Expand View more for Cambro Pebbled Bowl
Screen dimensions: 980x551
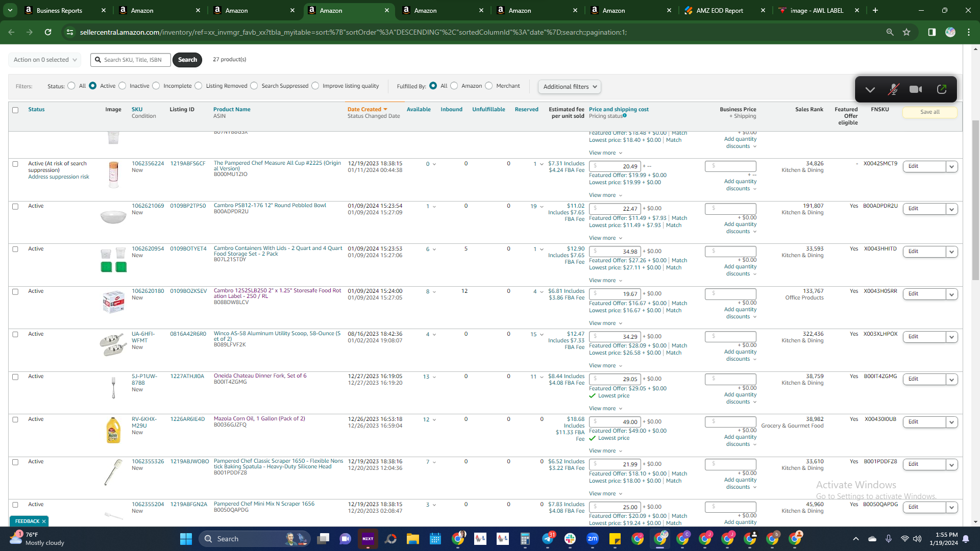[606, 238]
